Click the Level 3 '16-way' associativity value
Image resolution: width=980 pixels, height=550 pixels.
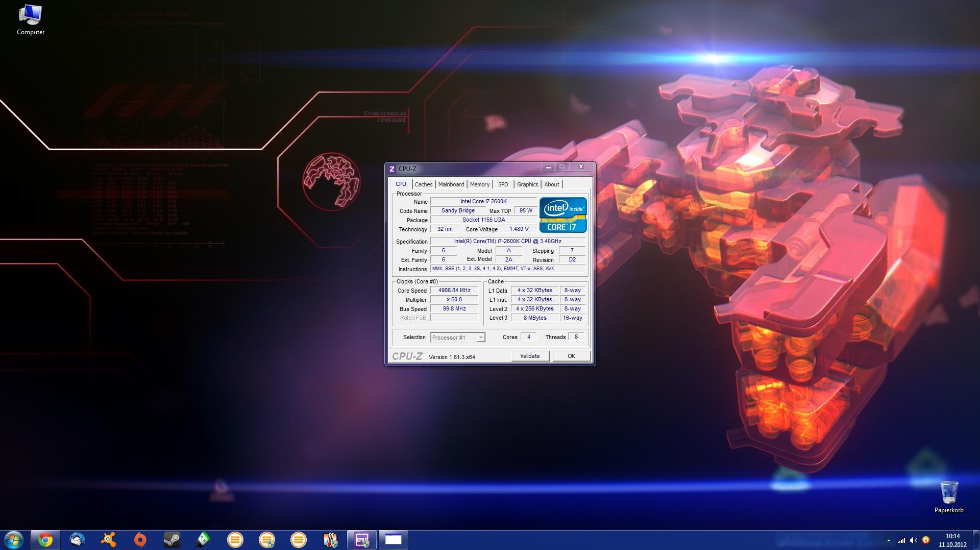(572, 318)
